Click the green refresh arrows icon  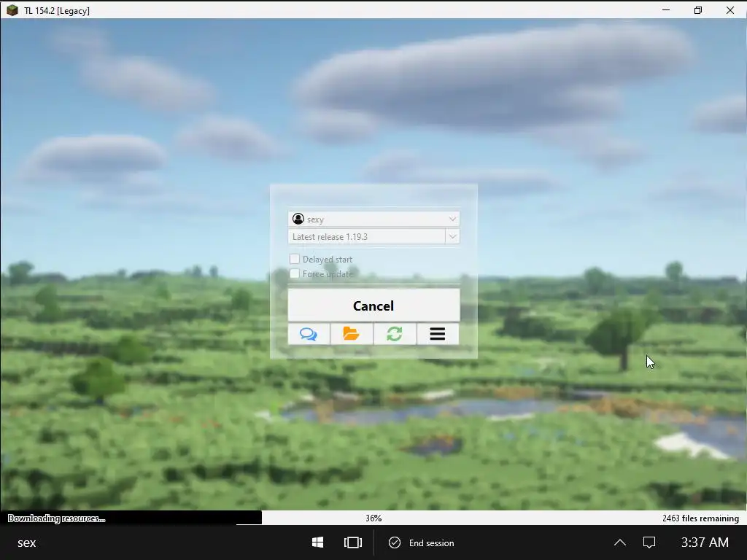coord(394,334)
